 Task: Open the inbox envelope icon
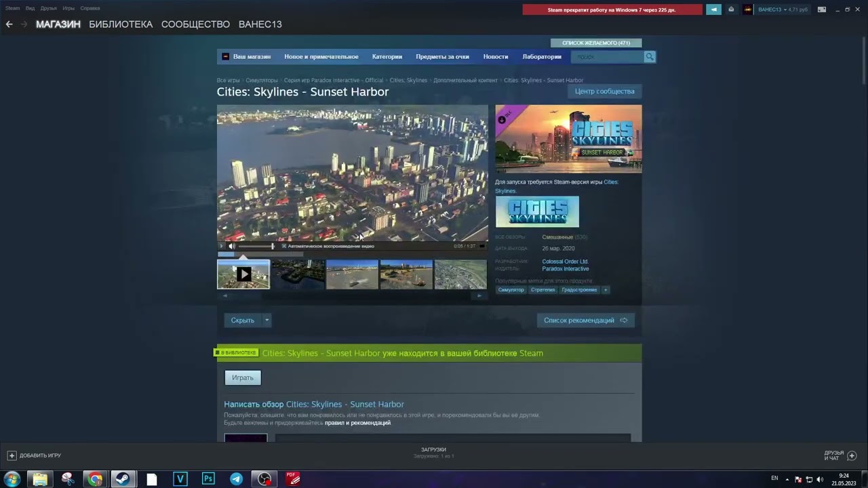[731, 9]
